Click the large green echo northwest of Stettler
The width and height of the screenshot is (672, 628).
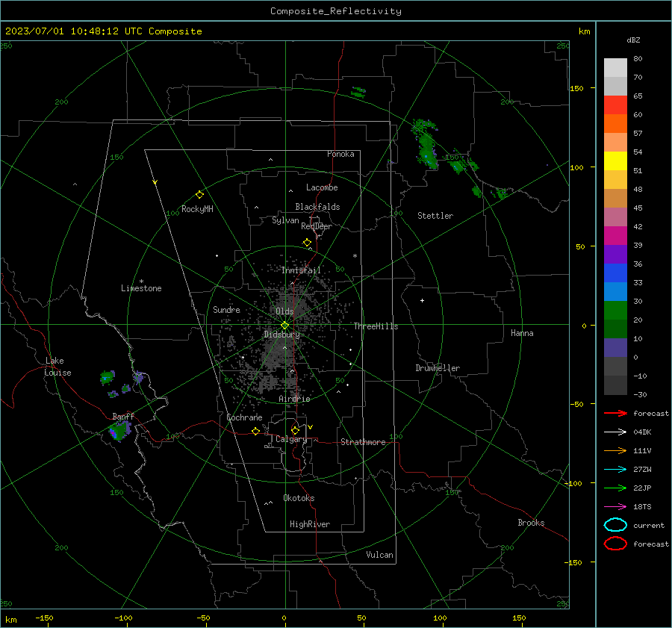tap(425, 144)
